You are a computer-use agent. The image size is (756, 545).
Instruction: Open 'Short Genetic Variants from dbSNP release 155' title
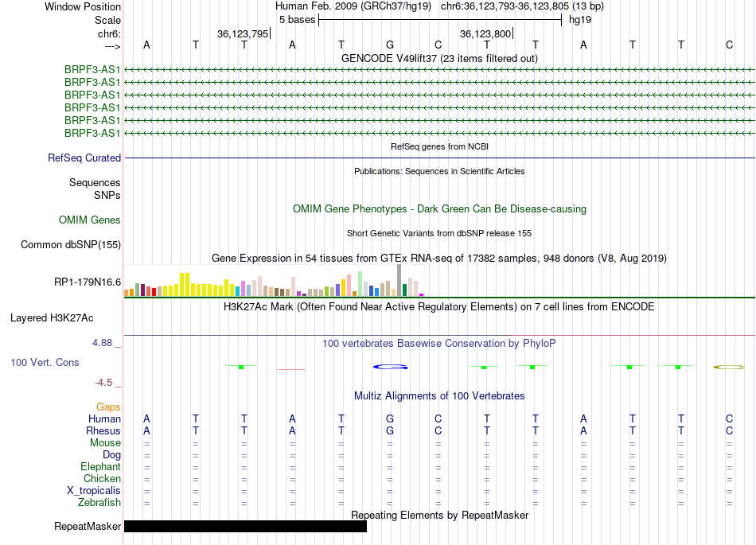click(x=439, y=233)
